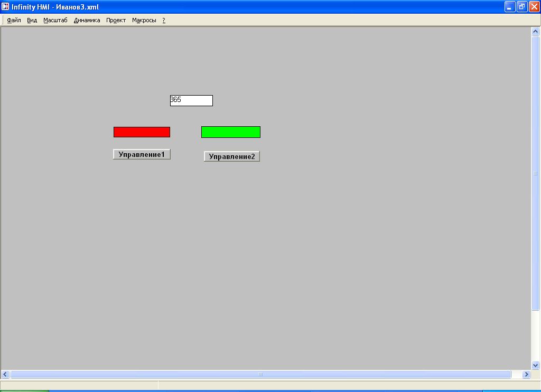Click the vertical scrollbar down arrow

pyautogui.click(x=535, y=365)
